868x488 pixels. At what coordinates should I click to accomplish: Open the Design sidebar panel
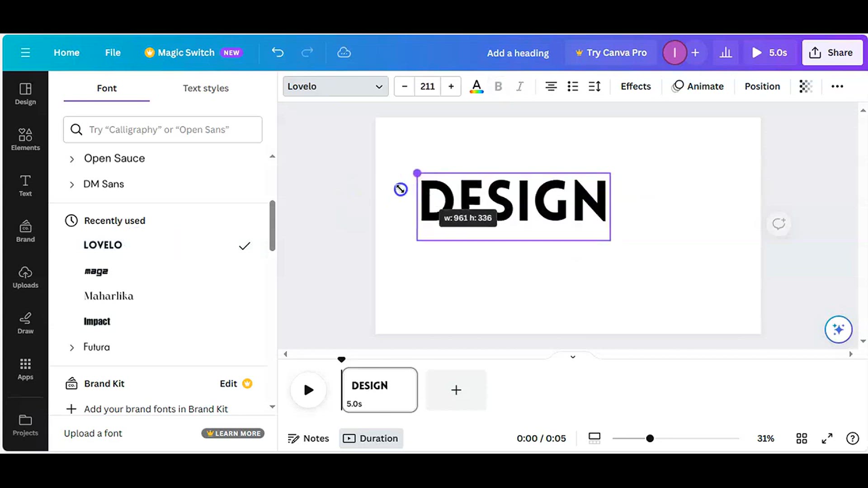tap(25, 94)
